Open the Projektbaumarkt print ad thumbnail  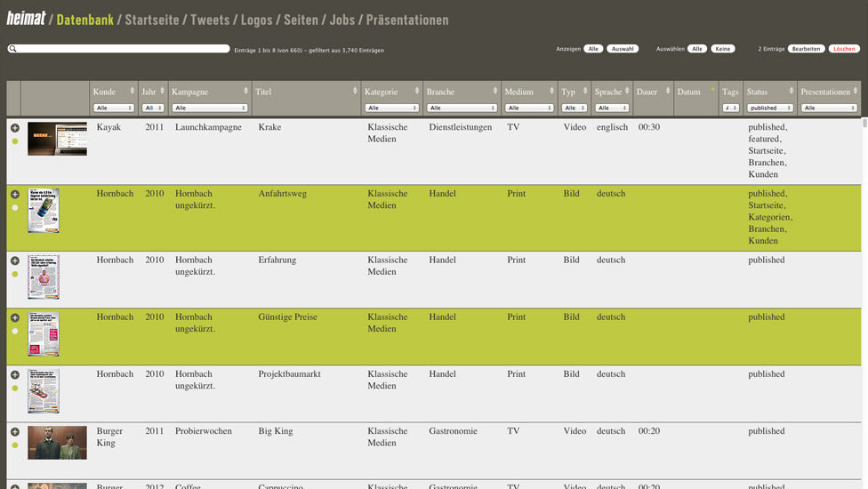click(x=44, y=391)
